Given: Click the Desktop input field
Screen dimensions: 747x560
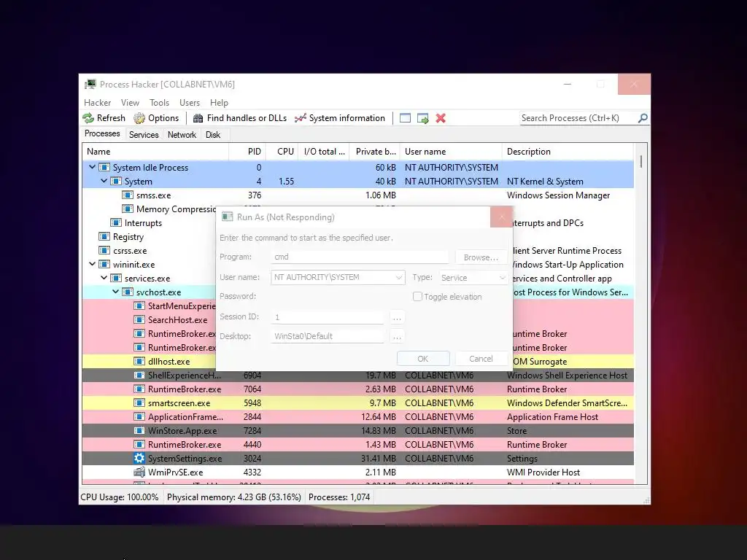Looking at the screenshot, I should click(x=328, y=336).
